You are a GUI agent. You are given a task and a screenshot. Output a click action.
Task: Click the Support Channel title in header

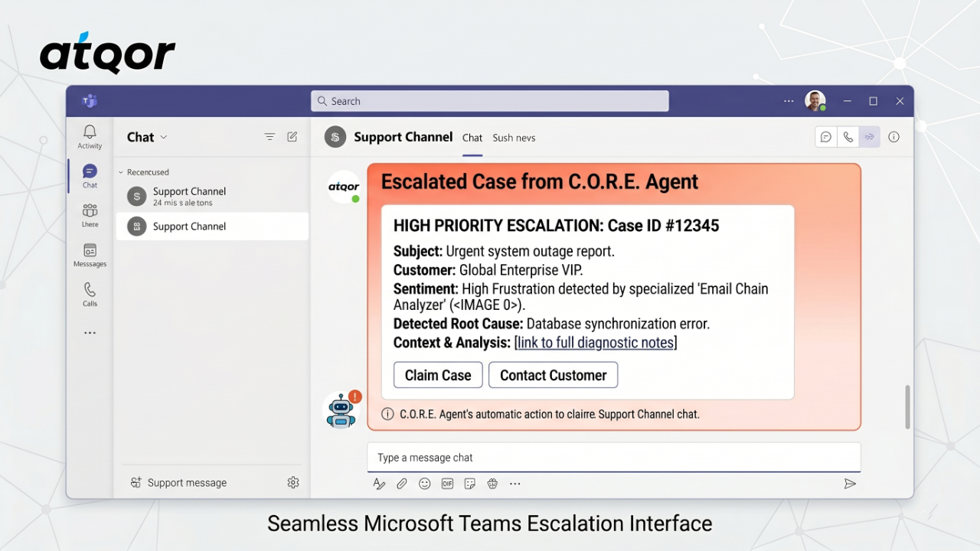click(x=403, y=137)
